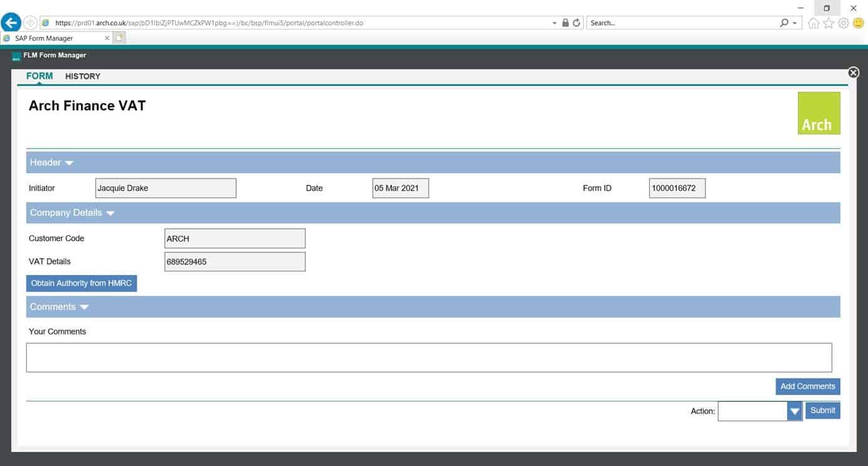Open the browser settings gear icon
The width and height of the screenshot is (868, 466).
[844, 23]
